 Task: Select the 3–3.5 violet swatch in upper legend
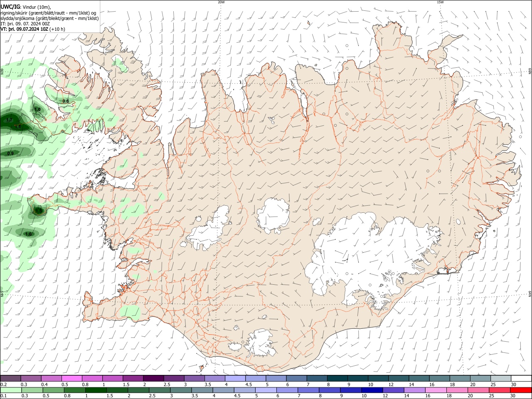[x=194, y=378]
